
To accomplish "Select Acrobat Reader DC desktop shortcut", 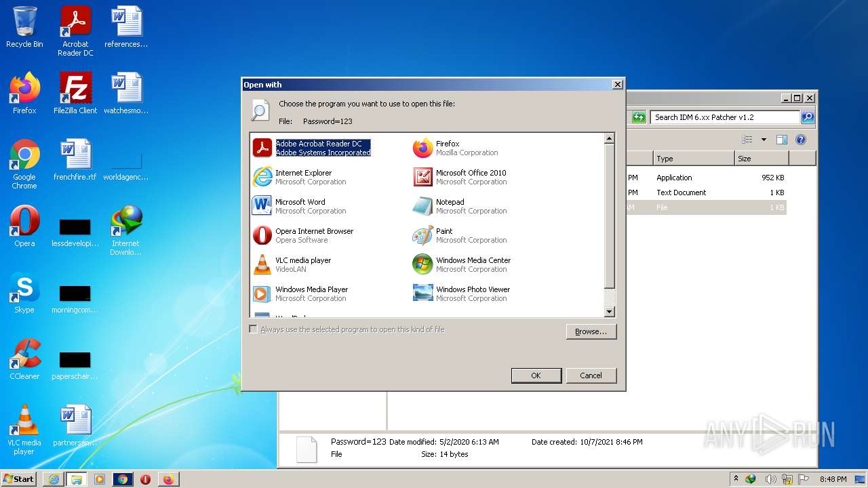I will 75,31.
